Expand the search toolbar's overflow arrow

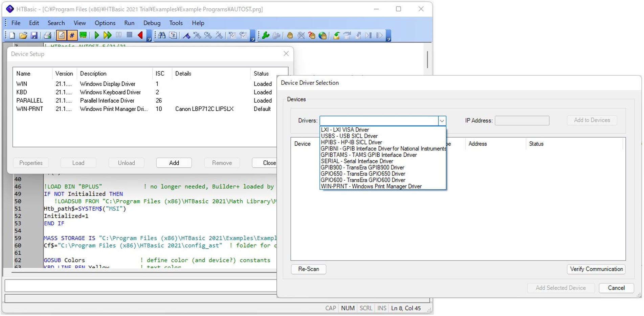point(252,36)
